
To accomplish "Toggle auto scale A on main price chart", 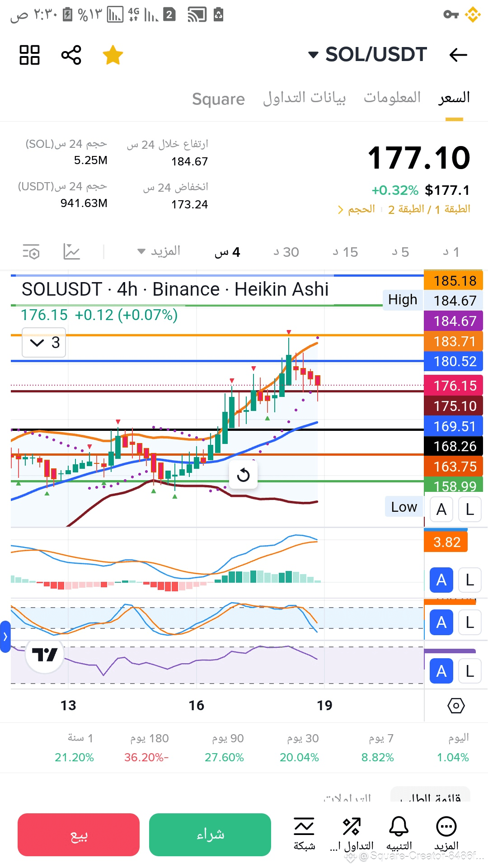I will coord(441,509).
